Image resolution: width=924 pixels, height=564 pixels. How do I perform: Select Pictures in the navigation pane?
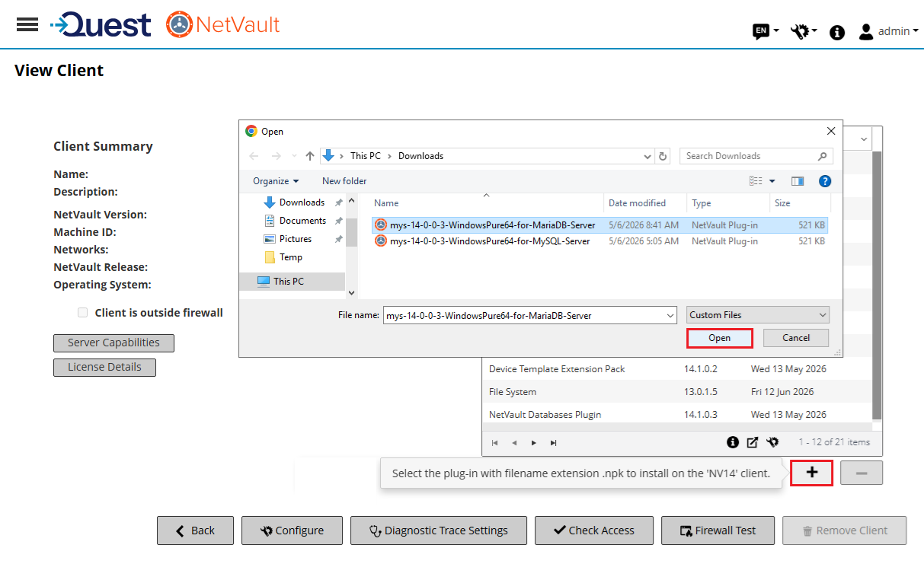[x=295, y=239]
